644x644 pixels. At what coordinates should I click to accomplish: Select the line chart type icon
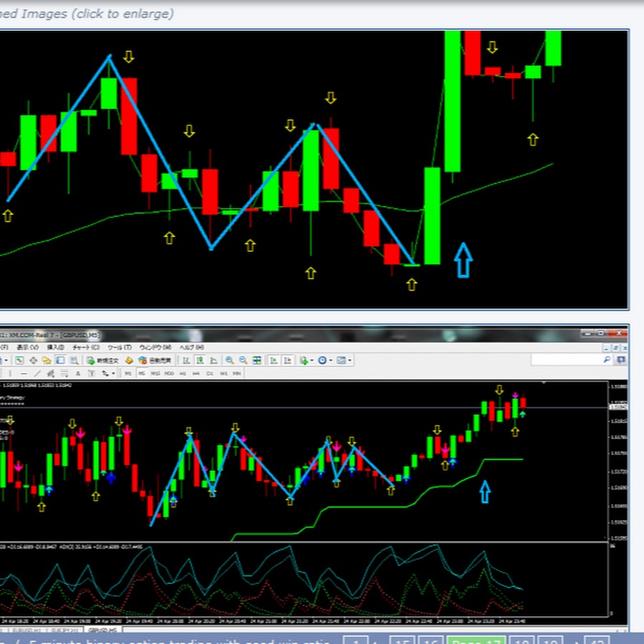coord(213,360)
